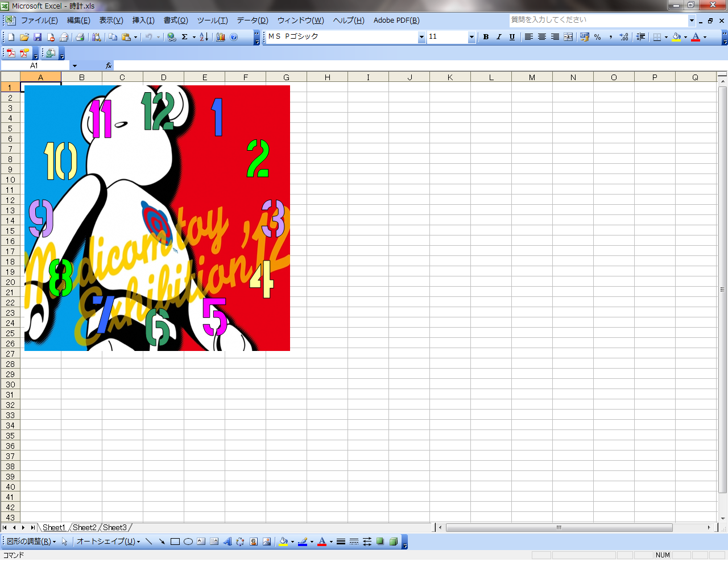Convert to Adobe PDF icon
Viewport: 728px width, 562px height.
pos(11,53)
